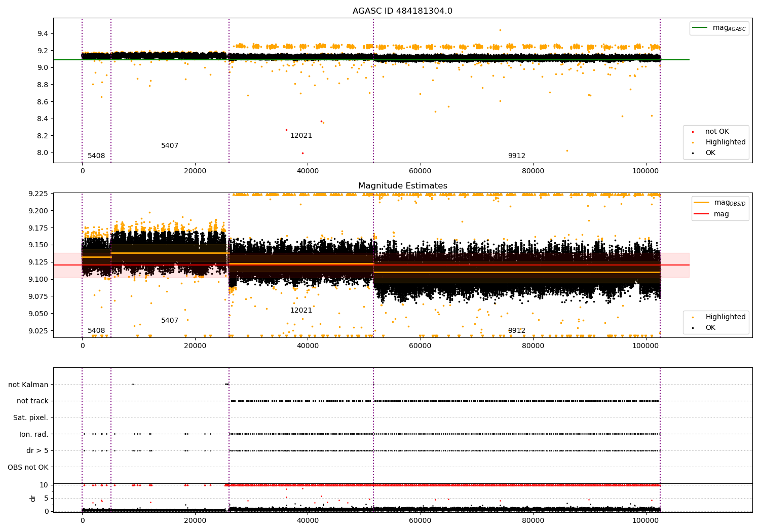This screenshot has width=760, height=532.
Task: Click OBSID label '12021' in the Magnitude Estimates plot
Action: tap(301, 310)
